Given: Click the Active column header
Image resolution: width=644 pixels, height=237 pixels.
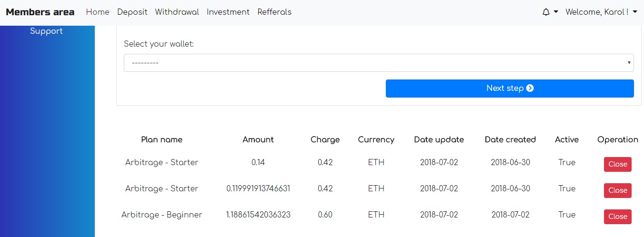Looking at the screenshot, I should tap(567, 139).
